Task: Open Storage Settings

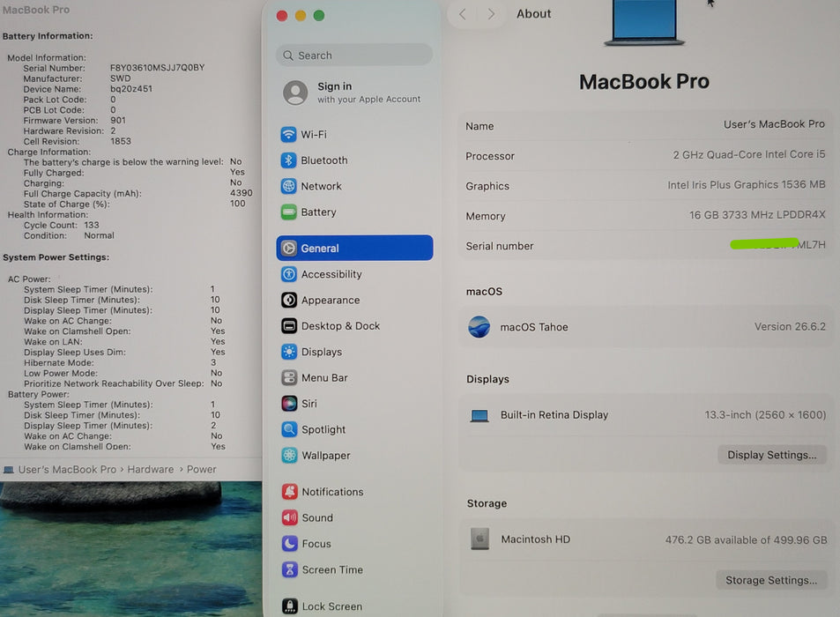Action: pos(771,580)
